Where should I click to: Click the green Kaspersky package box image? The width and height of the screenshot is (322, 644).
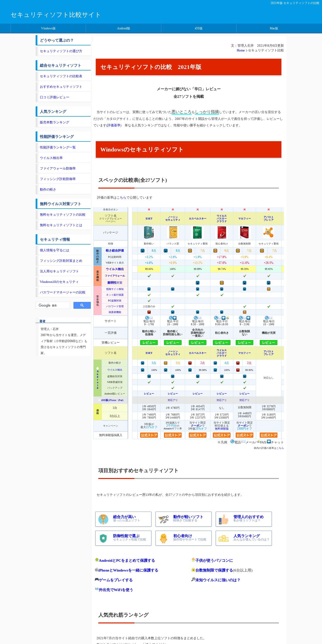[x=197, y=232]
